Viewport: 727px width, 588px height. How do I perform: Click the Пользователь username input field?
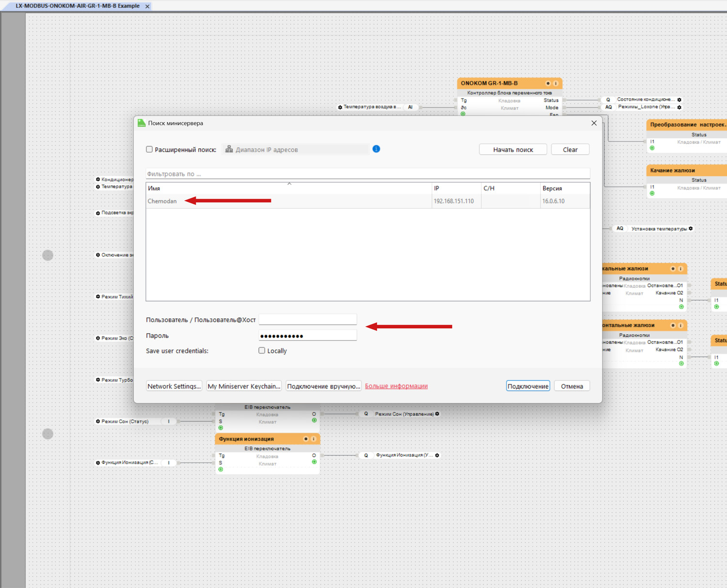click(x=308, y=320)
